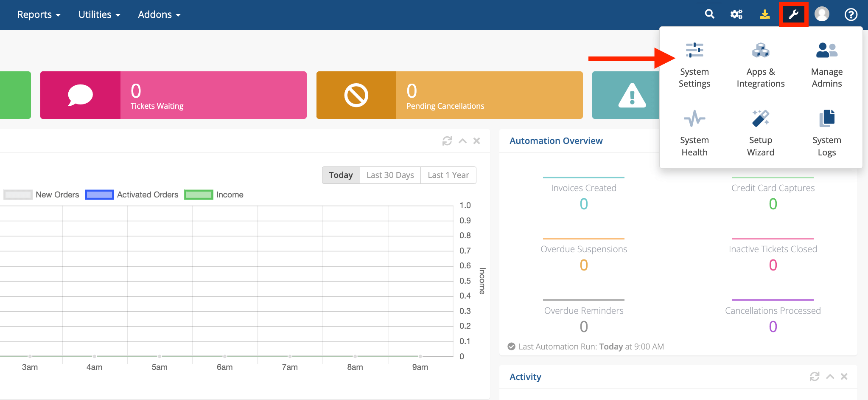Screen dimensions: 868x400
Task: Expand the Addons dropdown menu
Action: pyautogui.click(x=159, y=14)
